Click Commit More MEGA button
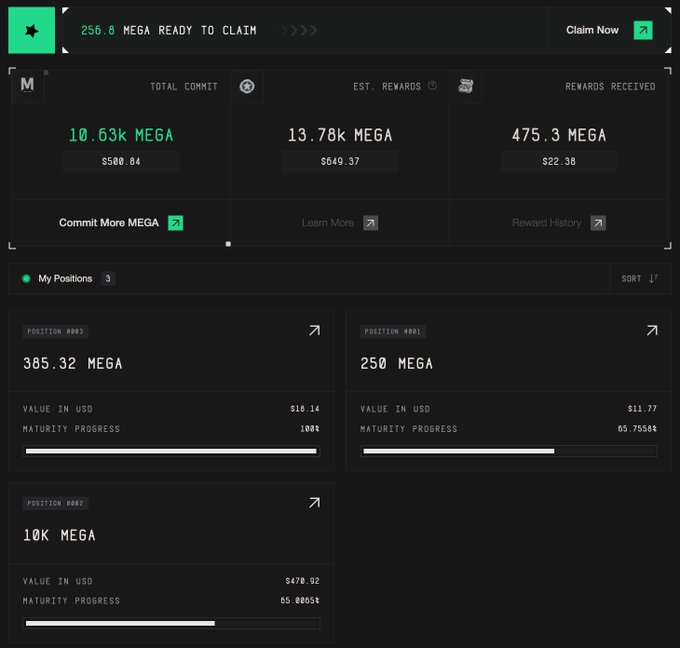The height and width of the screenshot is (648, 680). (121, 223)
